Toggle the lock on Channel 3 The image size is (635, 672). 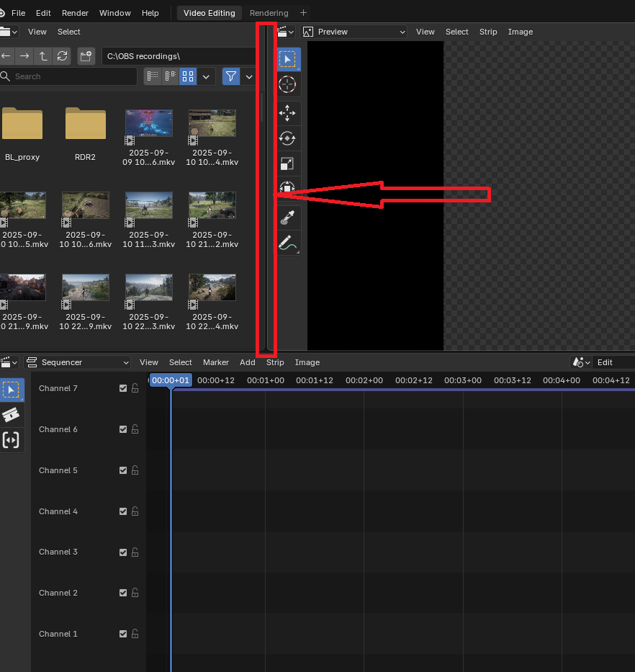click(x=135, y=552)
